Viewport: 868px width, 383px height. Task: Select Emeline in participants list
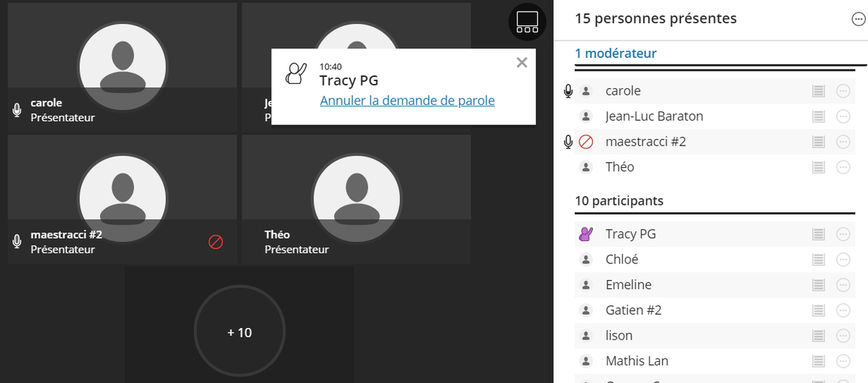(x=628, y=285)
